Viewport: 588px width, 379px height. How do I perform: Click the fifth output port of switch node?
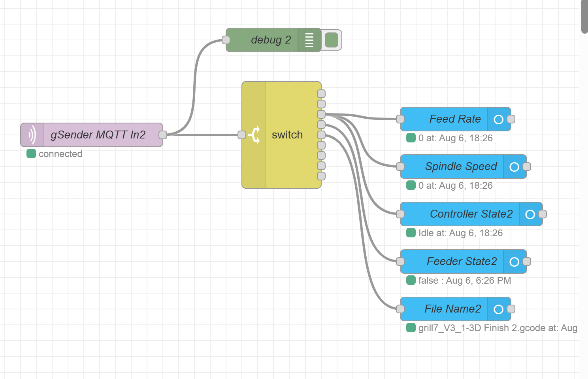pyautogui.click(x=321, y=135)
